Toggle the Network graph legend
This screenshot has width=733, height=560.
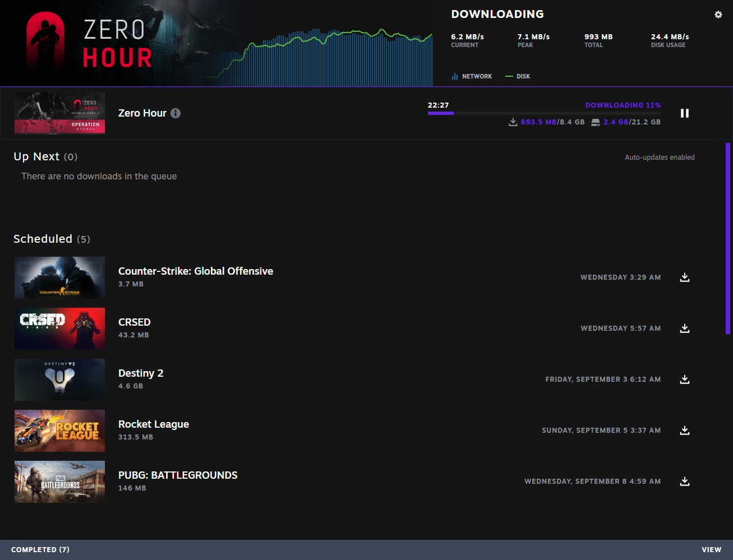pyautogui.click(x=472, y=76)
